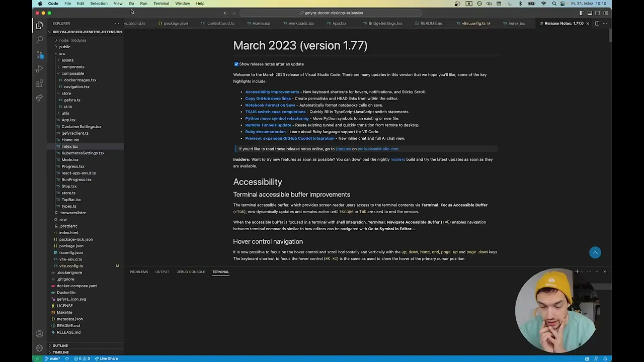Switch to the OUTPUT panel tab
Screen dimensions: 644x362
click(162, 272)
